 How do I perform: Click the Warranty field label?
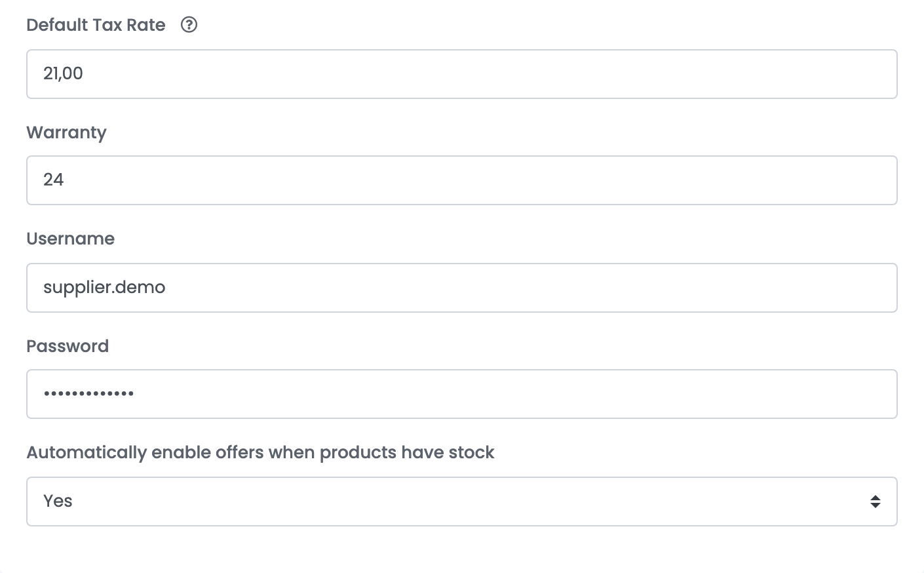pyautogui.click(x=66, y=132)
